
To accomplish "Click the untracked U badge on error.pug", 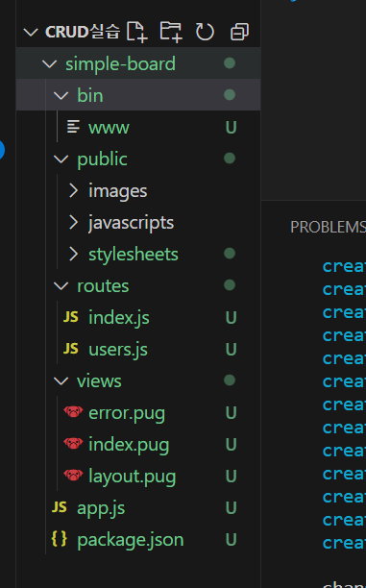I will click(231, 413).
